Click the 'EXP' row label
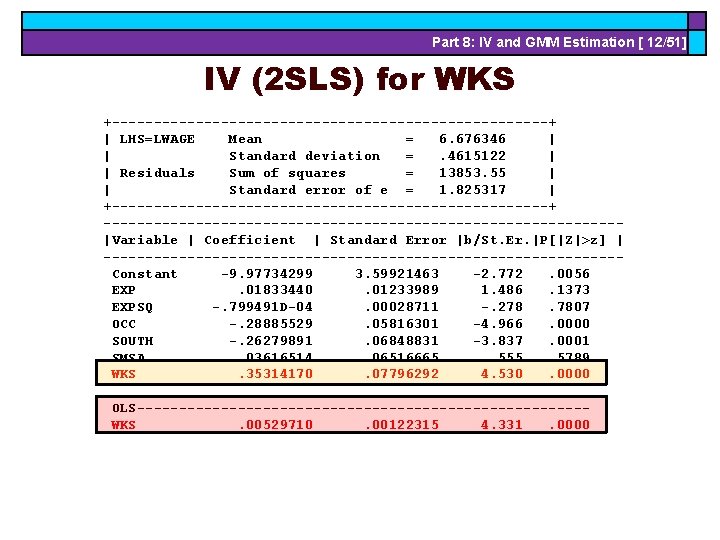The height and width of the screenshot is (540, 720). 124,290
